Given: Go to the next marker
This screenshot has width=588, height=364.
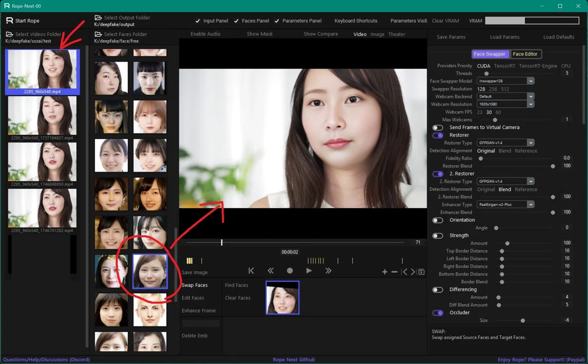Looking at the screenshot, I should click(x=413, y=272).
